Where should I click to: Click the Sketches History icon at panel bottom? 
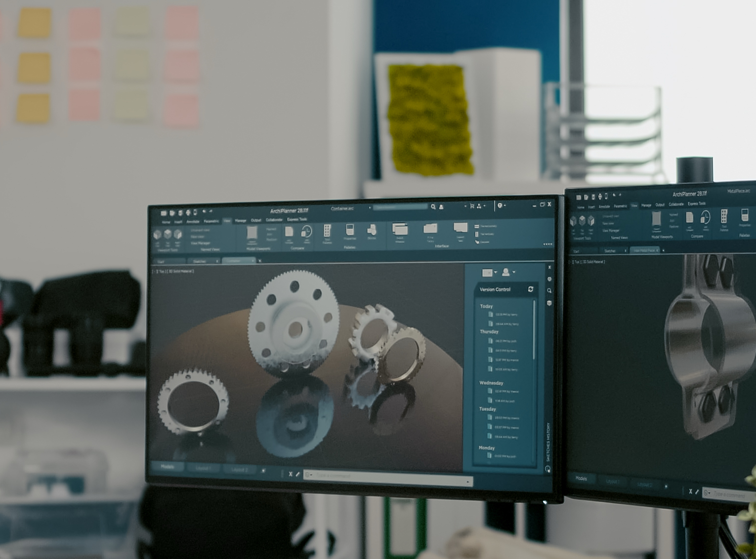point(547,469)
